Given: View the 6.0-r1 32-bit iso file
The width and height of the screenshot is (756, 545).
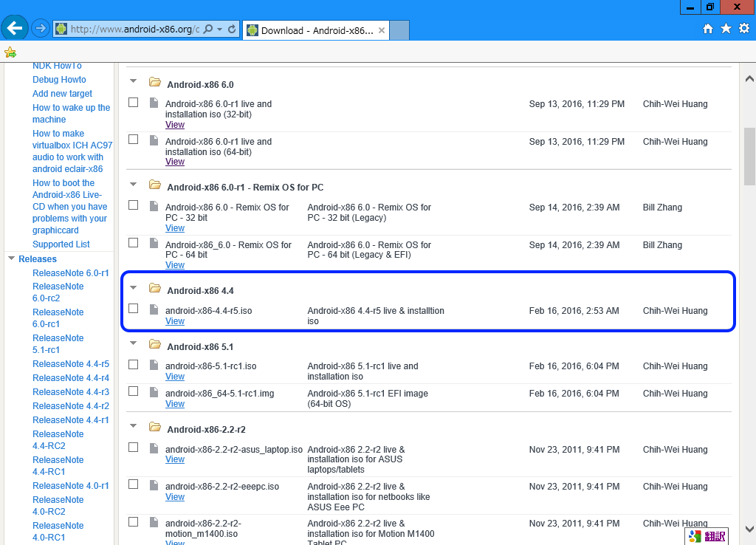Looking at the screenshot, I should click(174, 124).
